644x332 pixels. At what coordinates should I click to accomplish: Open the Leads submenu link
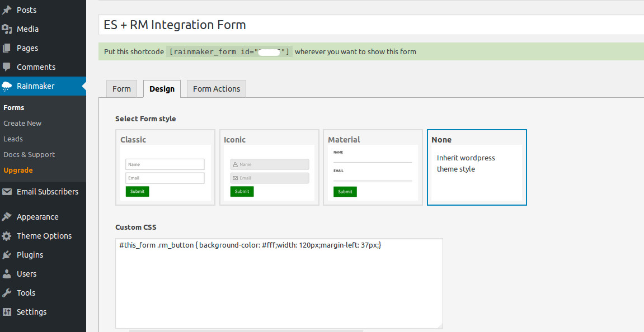(x=13, y=139)
